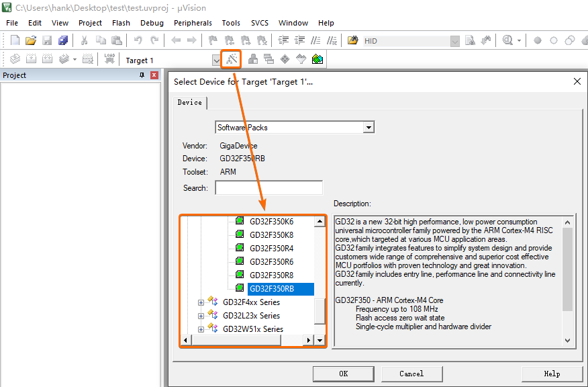Open the Project menu
Viewport: 588px width, 387px height.
90,23
